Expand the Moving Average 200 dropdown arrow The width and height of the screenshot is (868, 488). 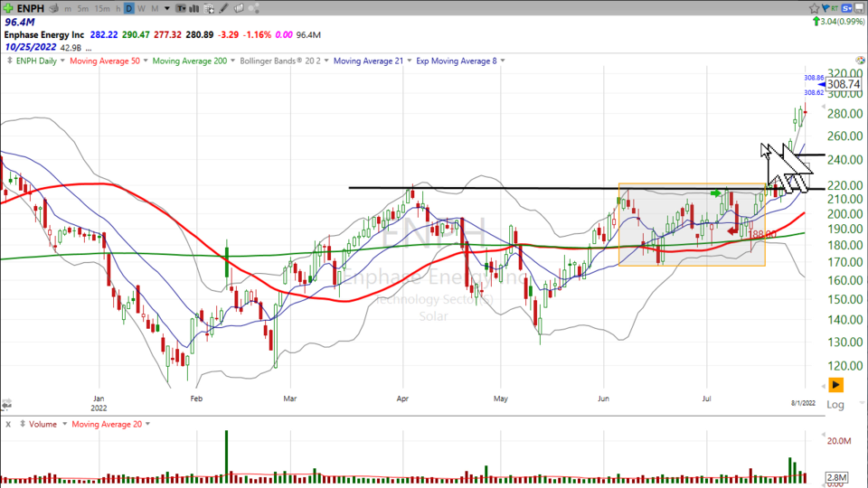(233, 61)
